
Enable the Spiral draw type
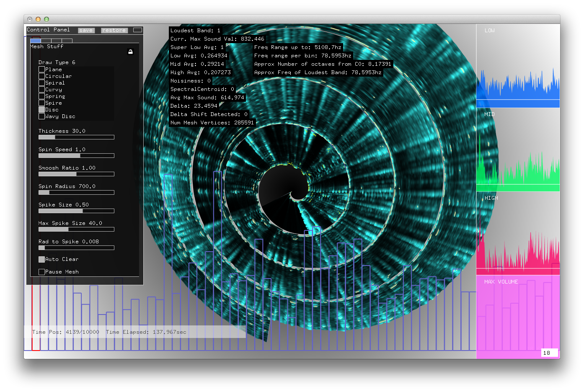(x=41, y=83)
